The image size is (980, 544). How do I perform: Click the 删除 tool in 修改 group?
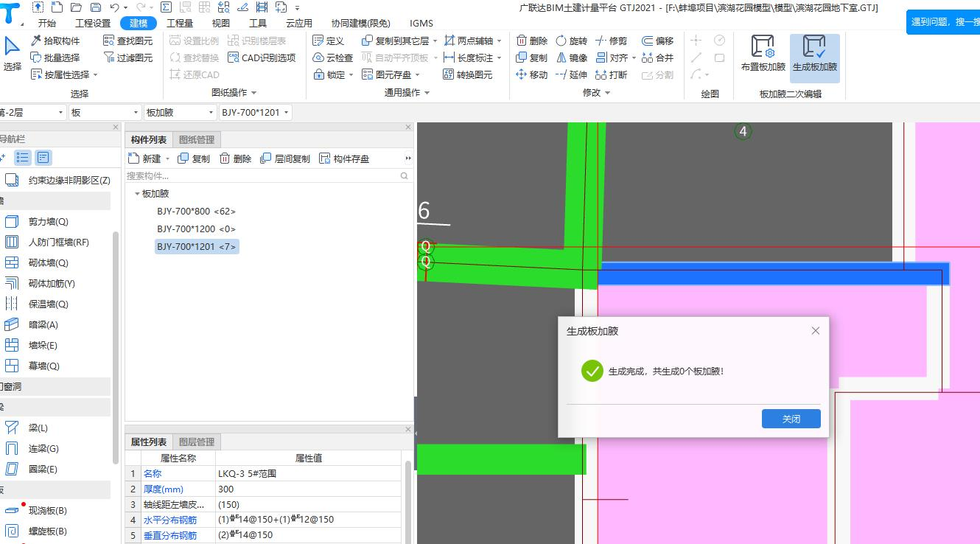[532, 41]
